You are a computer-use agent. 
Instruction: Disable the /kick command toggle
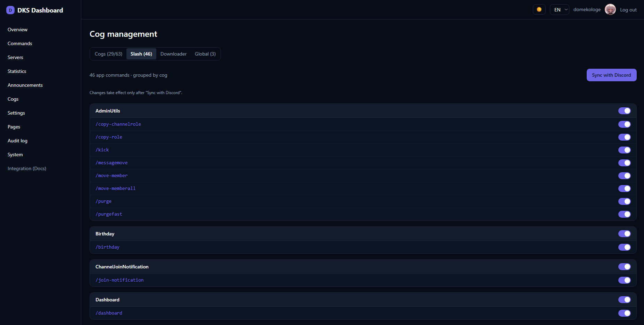[x=625, y=150]
